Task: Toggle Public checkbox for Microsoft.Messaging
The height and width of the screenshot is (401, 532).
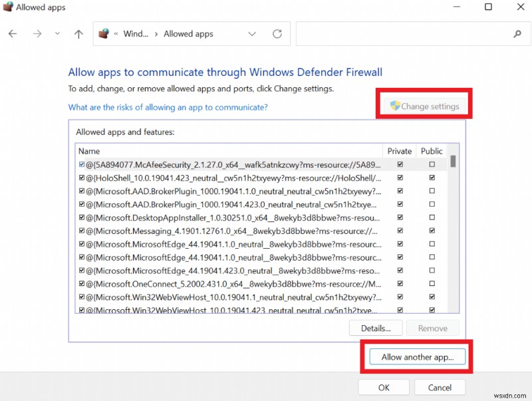Action: coord(432,230)
